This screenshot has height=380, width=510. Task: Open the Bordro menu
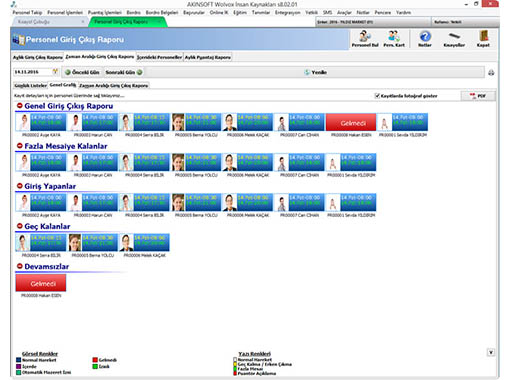point(133,12)
